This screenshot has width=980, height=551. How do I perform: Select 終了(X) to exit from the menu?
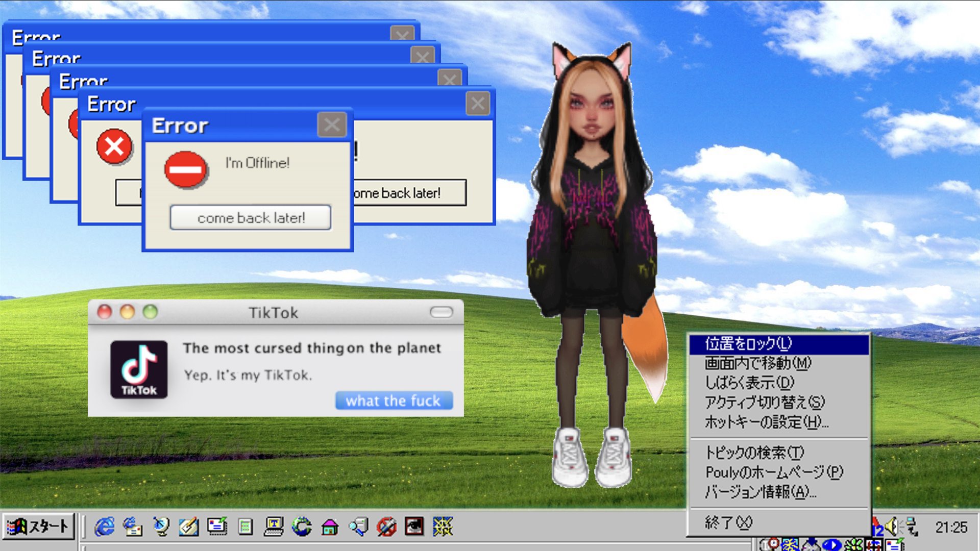(779, 522)
